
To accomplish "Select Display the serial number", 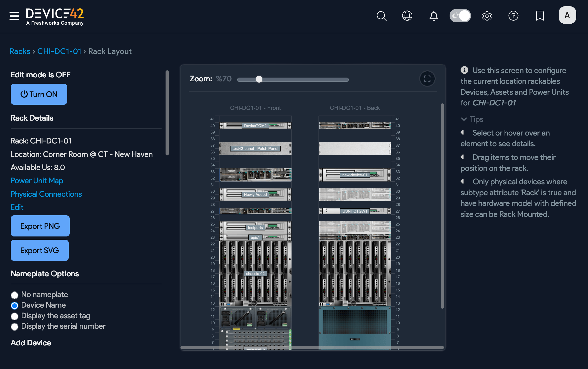I will [14, 327].
